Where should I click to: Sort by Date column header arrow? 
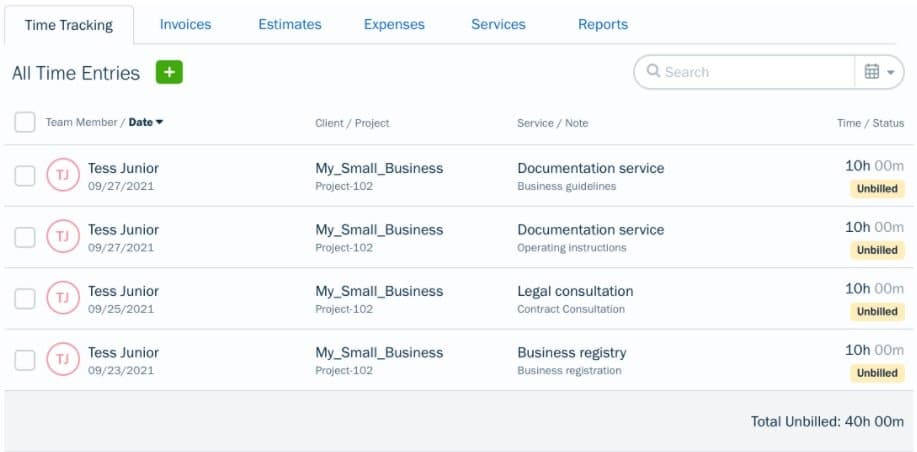click(x=159, y=122)
